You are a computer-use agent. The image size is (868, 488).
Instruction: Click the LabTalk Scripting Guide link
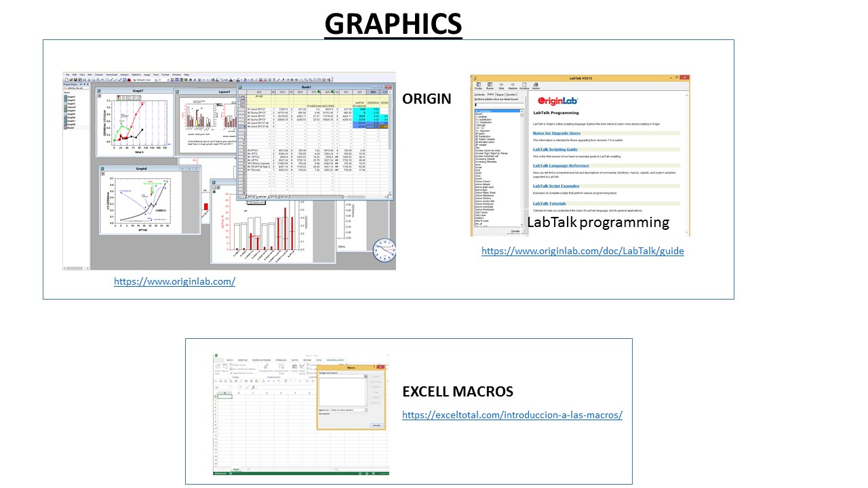tap(555, 149)
